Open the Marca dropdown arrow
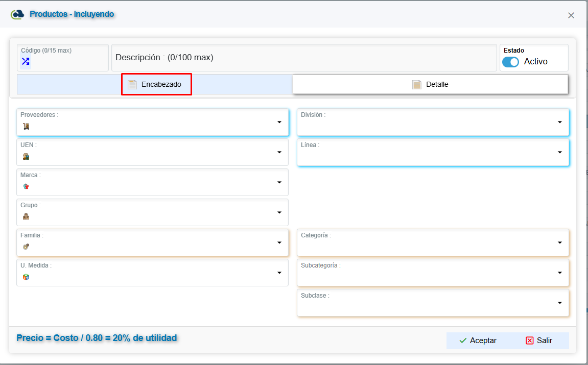 (279, 182)
